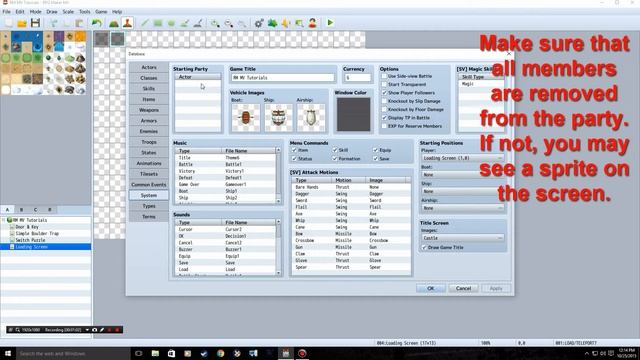Viewport: 640px width, 360px height.
Task: Select the Shadow Pen tool
Action: 198,23
